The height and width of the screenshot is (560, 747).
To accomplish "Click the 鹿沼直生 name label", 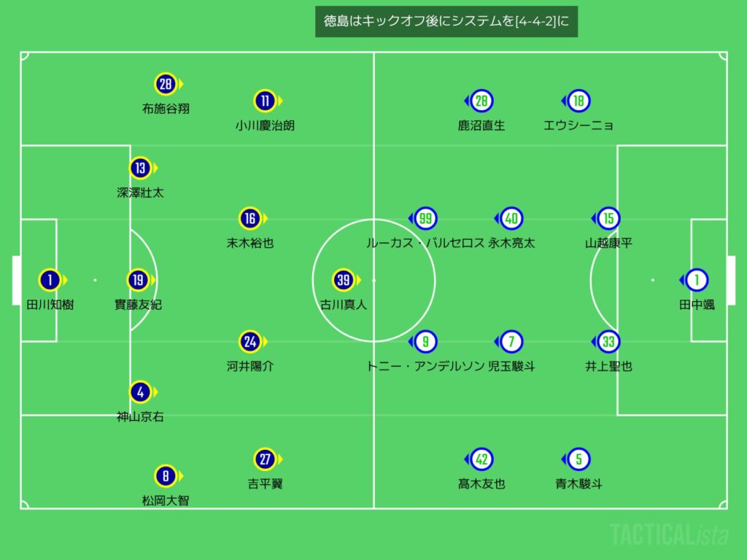I will pos(481,125).
